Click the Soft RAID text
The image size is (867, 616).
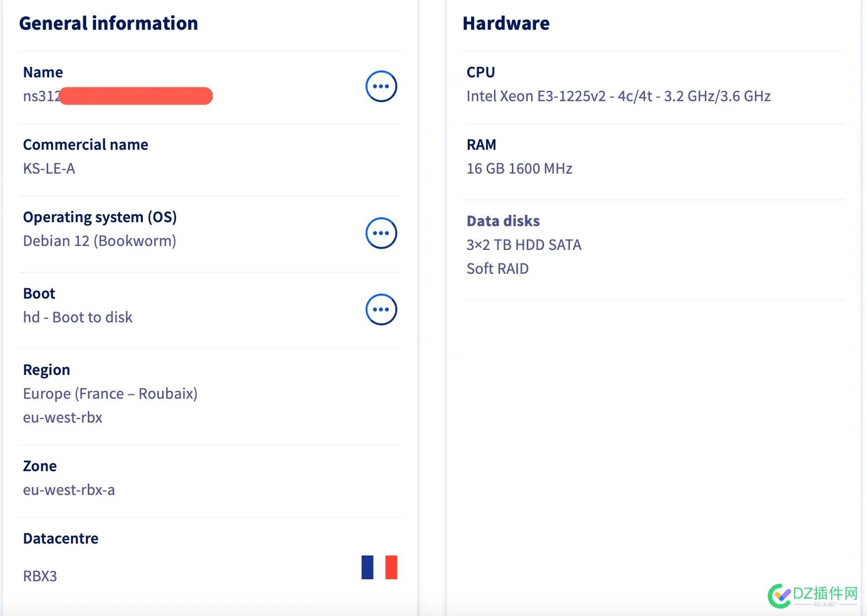click(x=497, y=269)
